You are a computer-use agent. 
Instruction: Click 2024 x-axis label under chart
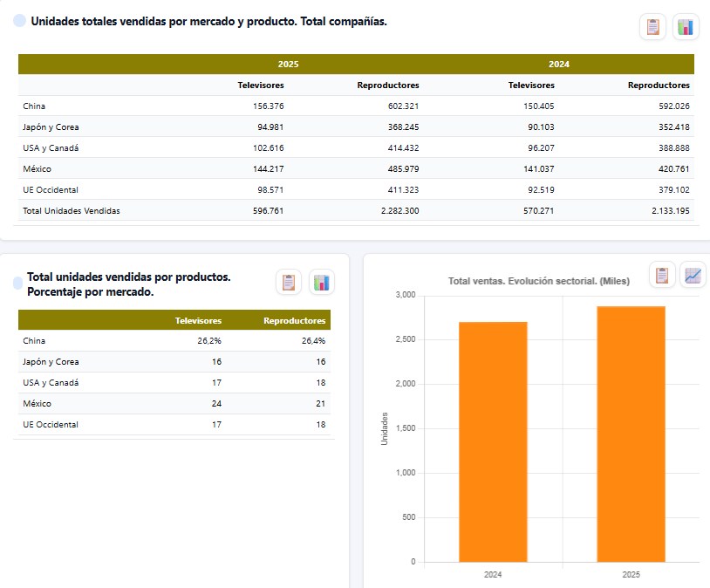point(493,574)
